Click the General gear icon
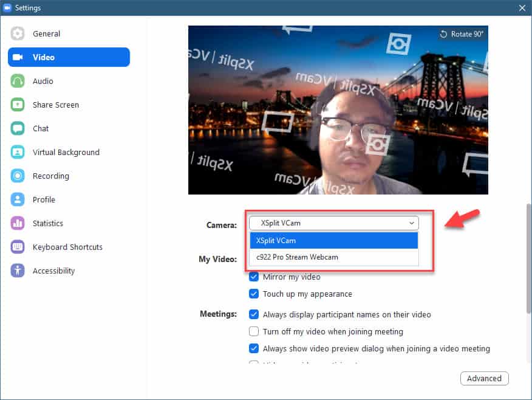 (x=17, y=33)
